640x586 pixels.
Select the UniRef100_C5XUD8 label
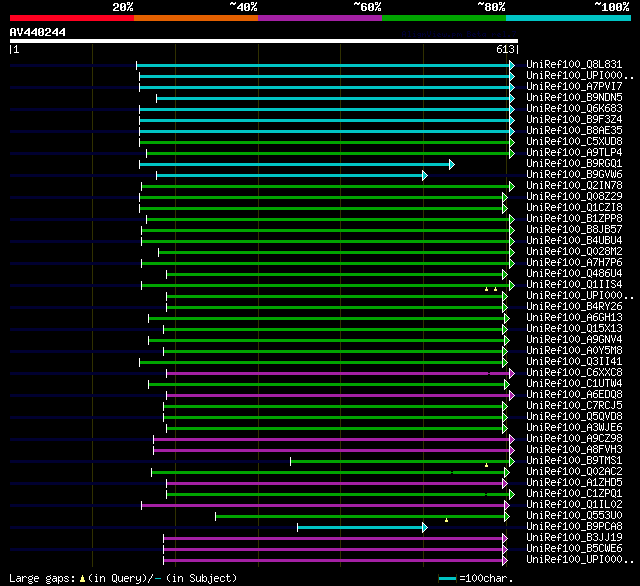[574, 141]
